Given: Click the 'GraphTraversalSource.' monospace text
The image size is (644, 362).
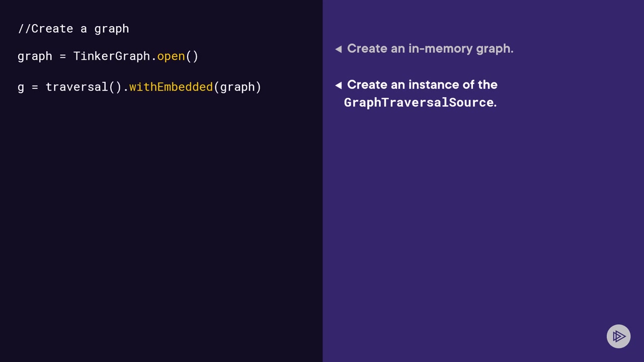Looking at the screenshot, I should (420, 103).
